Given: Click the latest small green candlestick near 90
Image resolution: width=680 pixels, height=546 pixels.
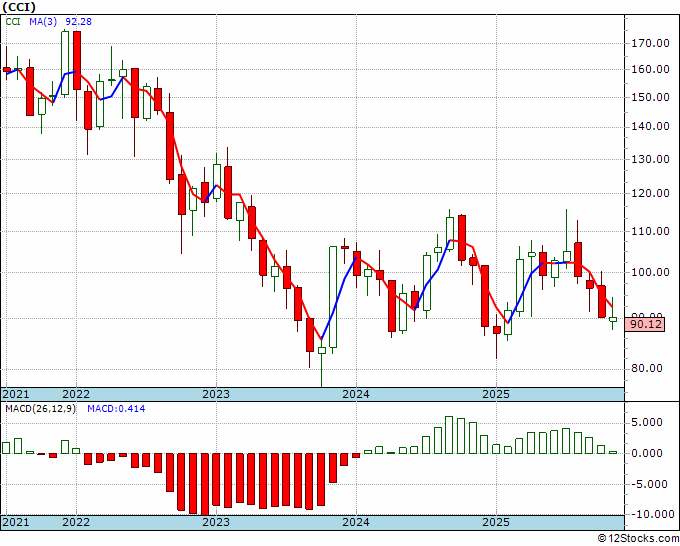Looking at the screenshot, I should point(613,319).
